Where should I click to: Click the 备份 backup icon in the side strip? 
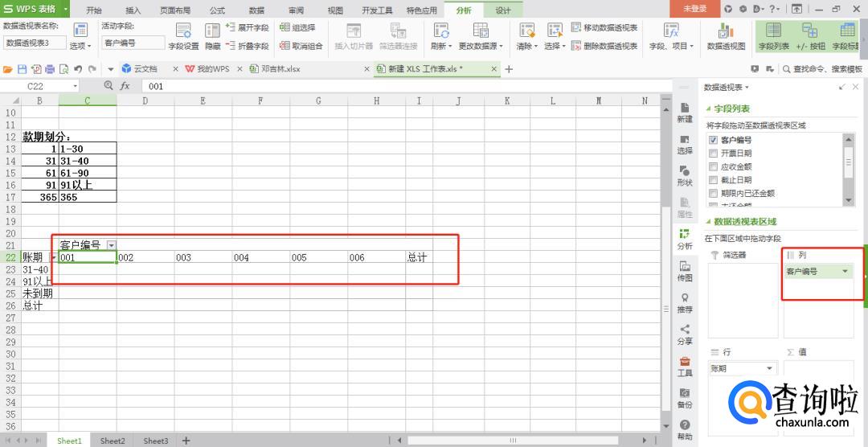point(685,398)
